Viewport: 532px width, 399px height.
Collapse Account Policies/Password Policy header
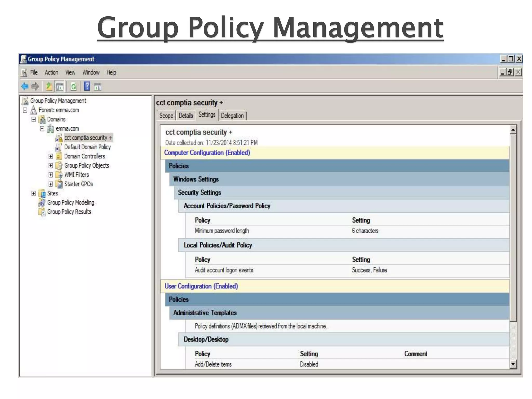[x=344, y=206]
